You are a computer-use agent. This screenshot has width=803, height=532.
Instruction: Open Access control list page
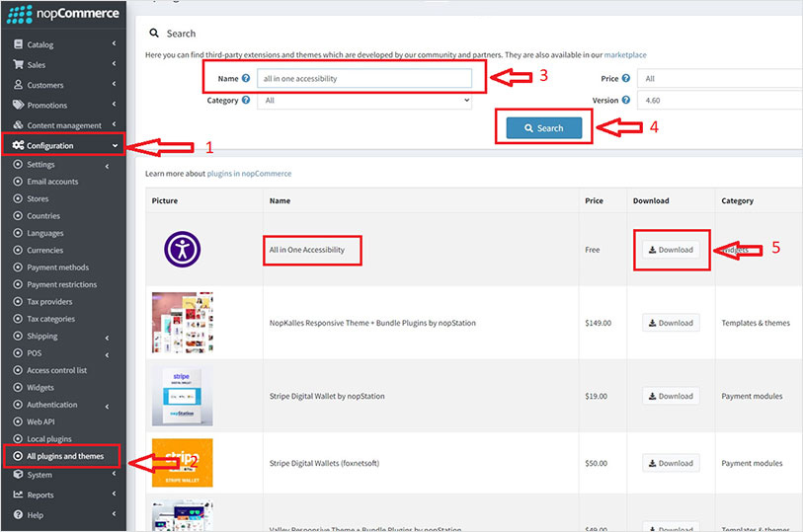[x=57, y=370]
